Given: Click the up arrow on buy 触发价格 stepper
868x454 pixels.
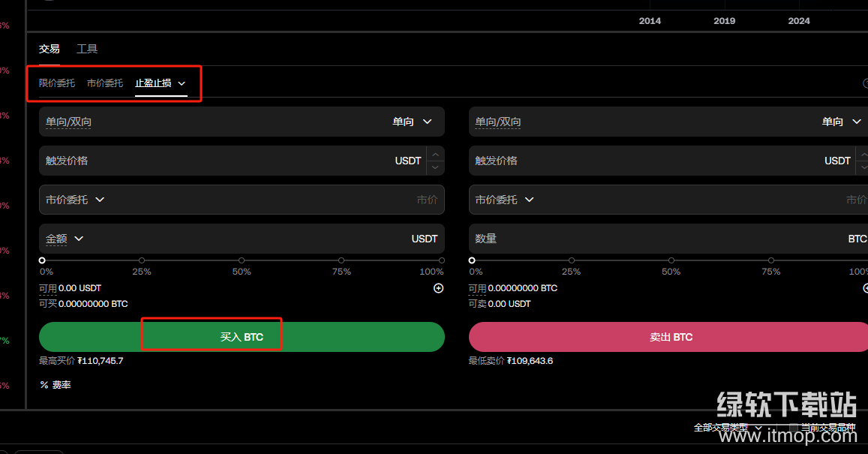Looking at the screenshot, I should tap(435, 154).
